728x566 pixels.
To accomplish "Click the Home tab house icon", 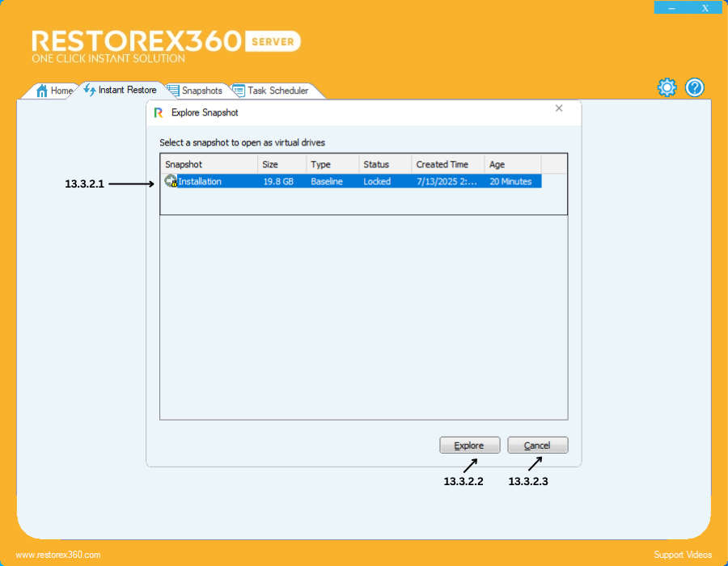I will tap(42, 91).
